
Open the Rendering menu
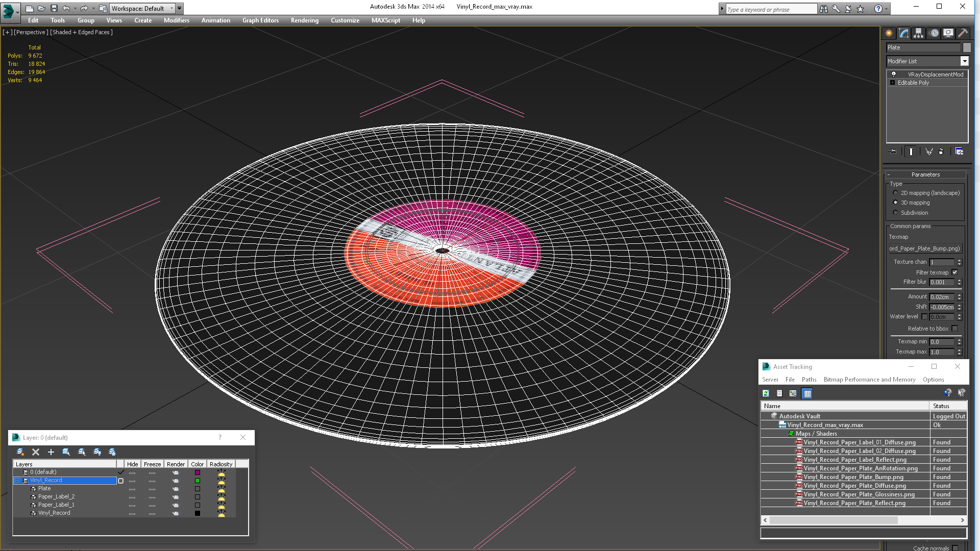click(x=305, y=20)
